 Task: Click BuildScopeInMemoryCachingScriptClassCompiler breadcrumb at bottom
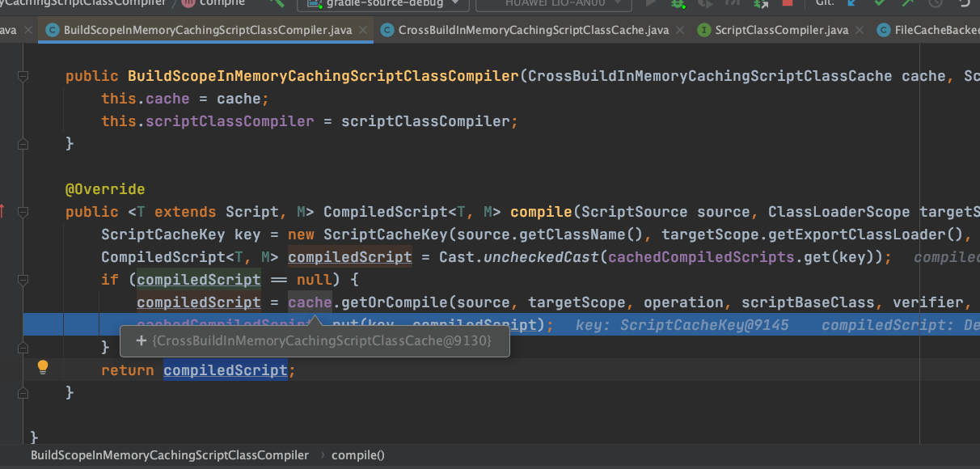click(170, 455)
